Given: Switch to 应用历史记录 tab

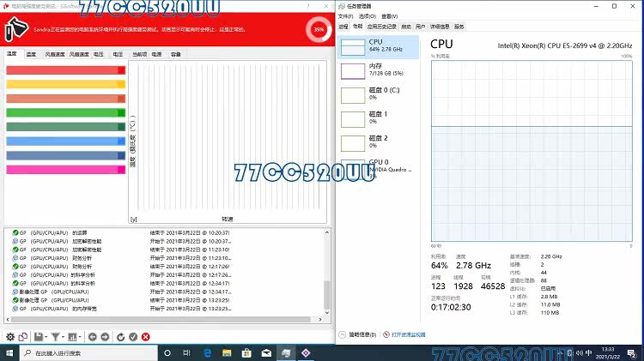Looking at the screenshot, I should (382, 27).
